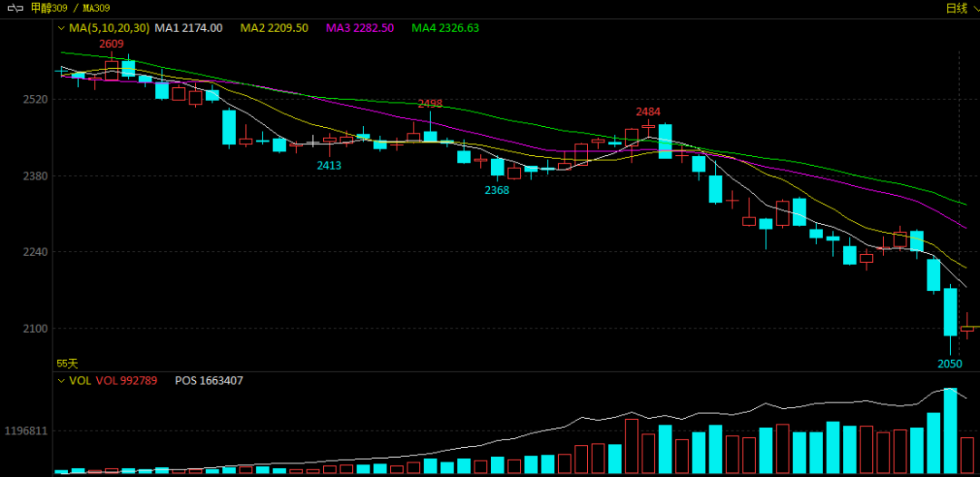Select the yellow MA2 2209.50 label
The image size is (980, 477).
(x=274, y=28)
